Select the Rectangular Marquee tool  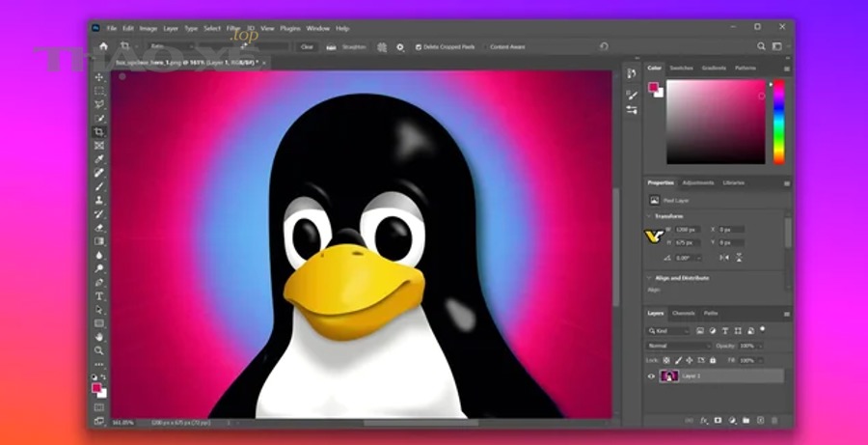[99, 91]
